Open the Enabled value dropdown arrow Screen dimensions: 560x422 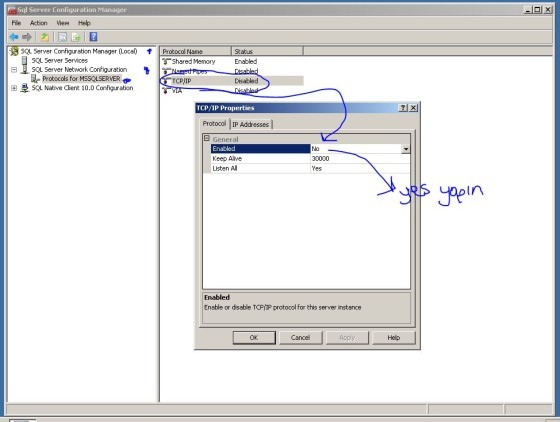tap(405, 149)
